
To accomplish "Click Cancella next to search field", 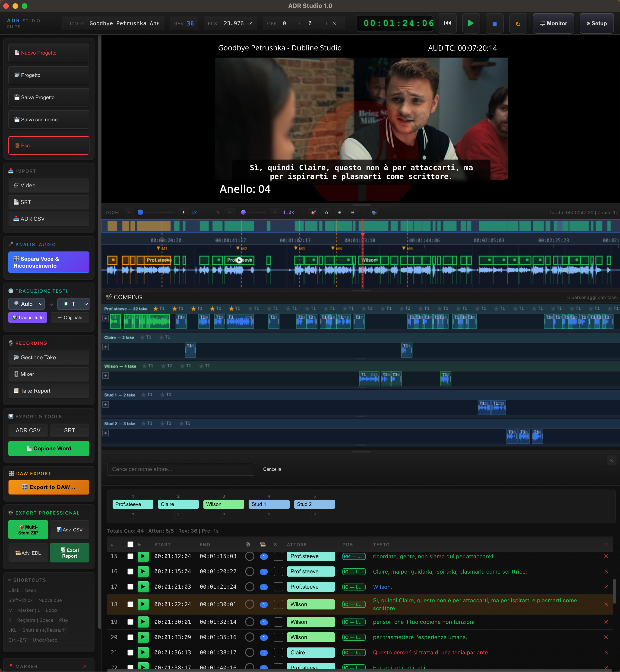I will click(x=272, y=469).
